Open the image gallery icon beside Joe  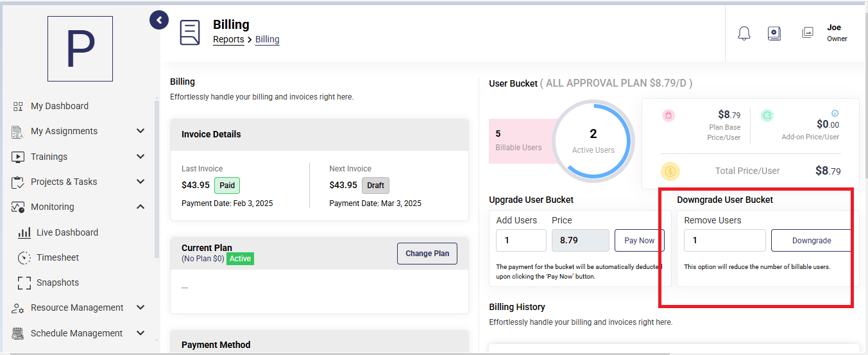(x=808, y=32)
